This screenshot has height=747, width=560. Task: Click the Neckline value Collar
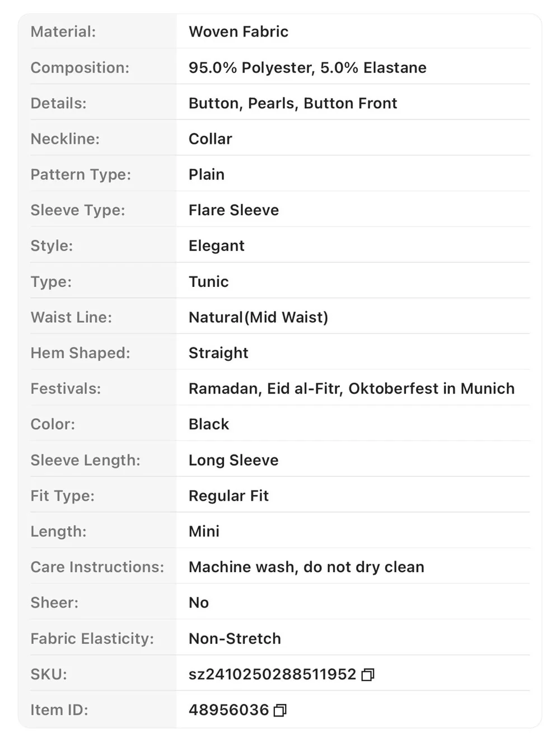[x=210, y=139]
